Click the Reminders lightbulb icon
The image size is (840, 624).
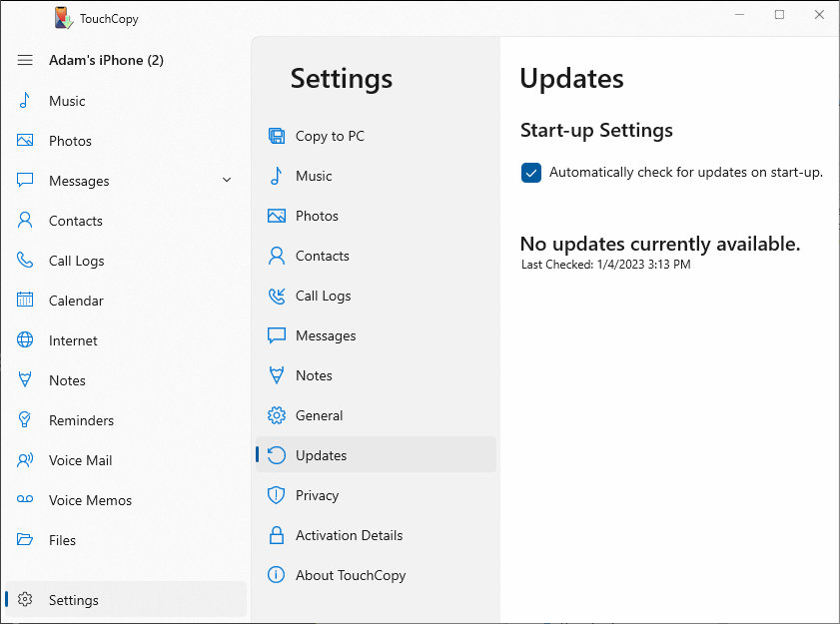pos(25,419)
